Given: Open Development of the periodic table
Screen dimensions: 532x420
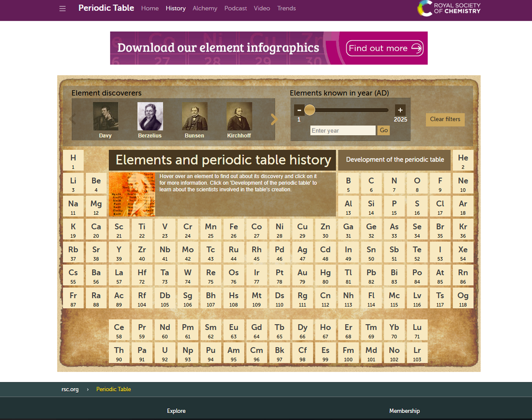Looking at the screenshot, I should pyautogui.click(x=394, y=160).
